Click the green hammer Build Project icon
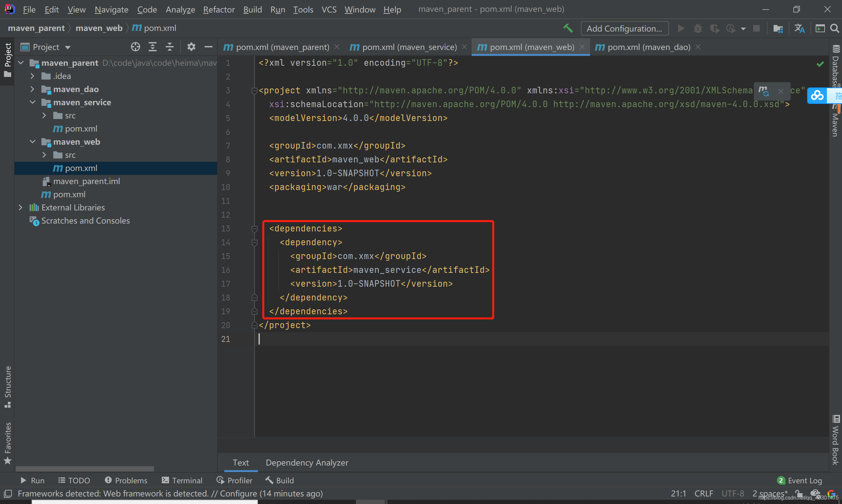This screenshot has height=504, width=842. pos(568,29)
